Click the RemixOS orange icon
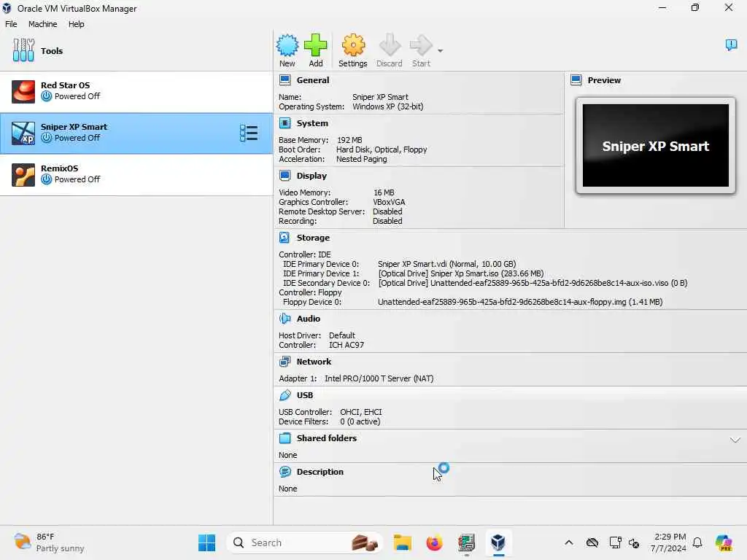Viewport: 747px width, 560px height. click(x=23, y=175)
